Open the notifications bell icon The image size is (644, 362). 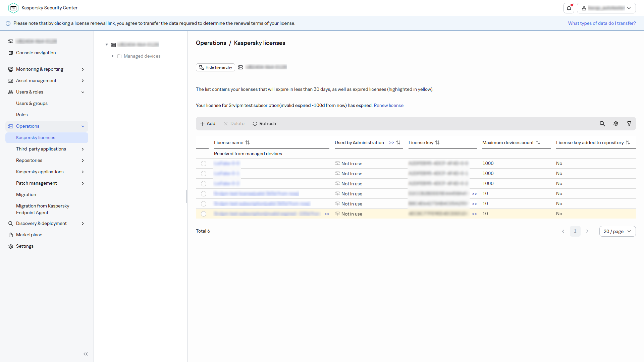[x=569, y=8]
